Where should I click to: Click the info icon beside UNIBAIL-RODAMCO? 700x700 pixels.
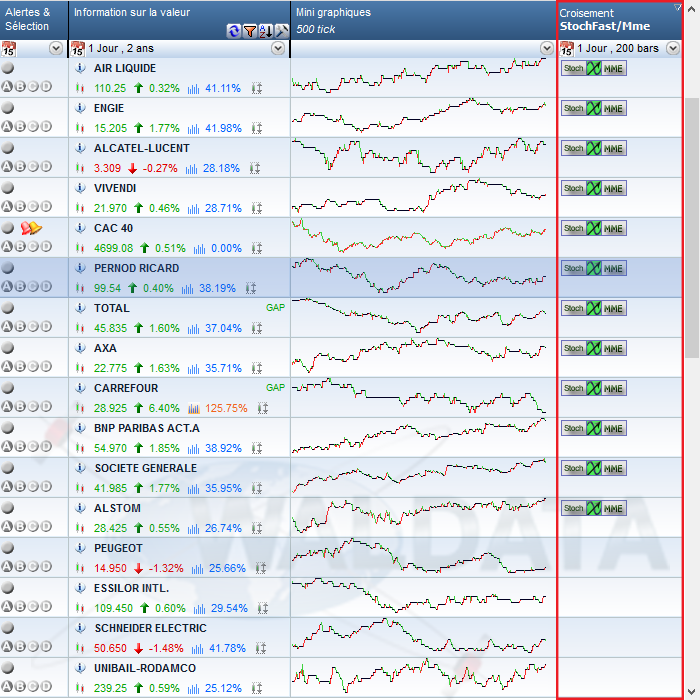(80, 668)
